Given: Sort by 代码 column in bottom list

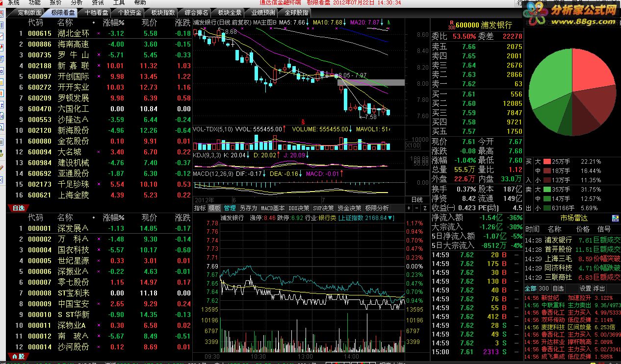Looking at the screenshot, I should point(35,218).
